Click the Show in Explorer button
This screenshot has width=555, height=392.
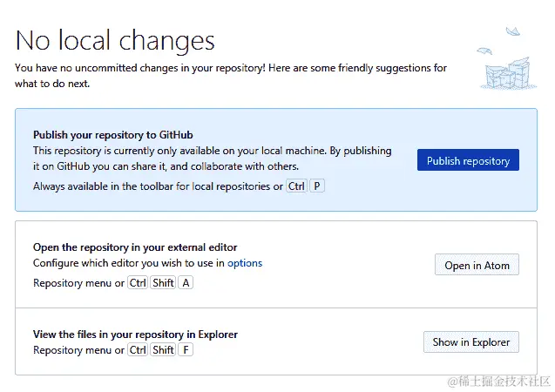[x=470, y=342]
